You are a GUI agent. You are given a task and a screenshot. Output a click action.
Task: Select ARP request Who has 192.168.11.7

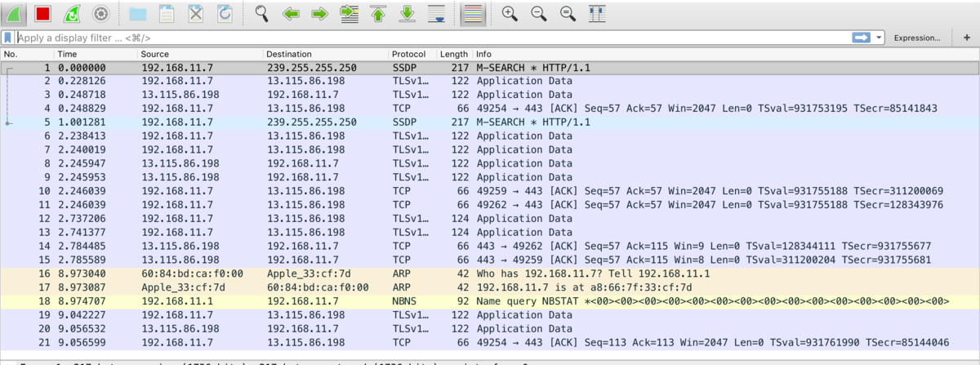(490, 274)
